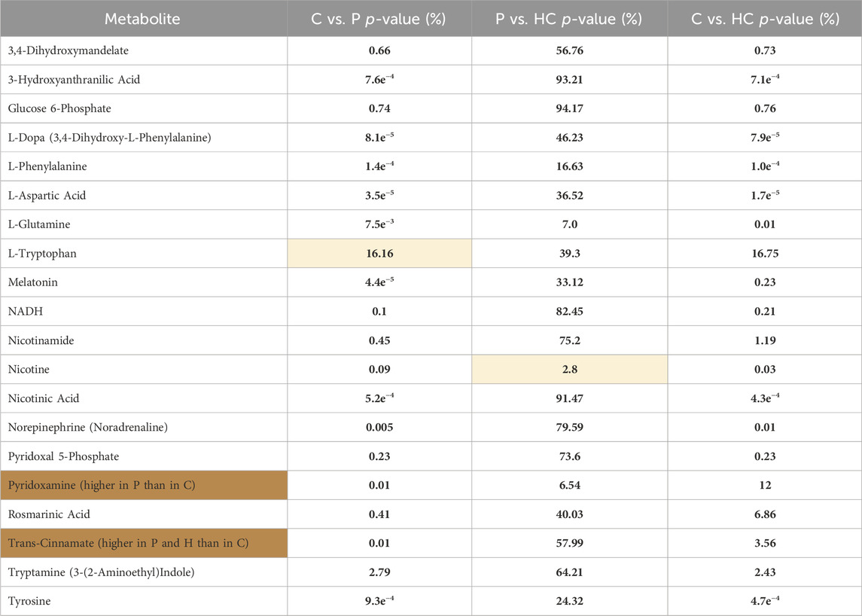Click the L-Aspartic Acid row label
This screenshot has width=862, height=616.
click(47, 195)
